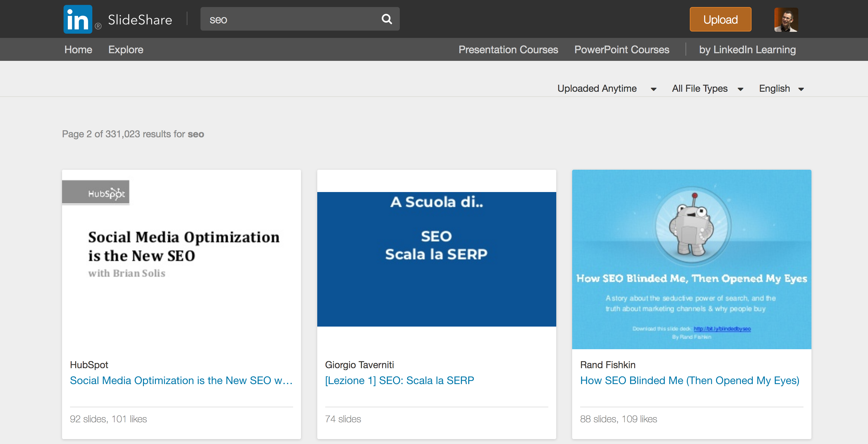Viewport: 868px width, 444px height.
Task: Click the 74 slides text
Action: [343, 419]
